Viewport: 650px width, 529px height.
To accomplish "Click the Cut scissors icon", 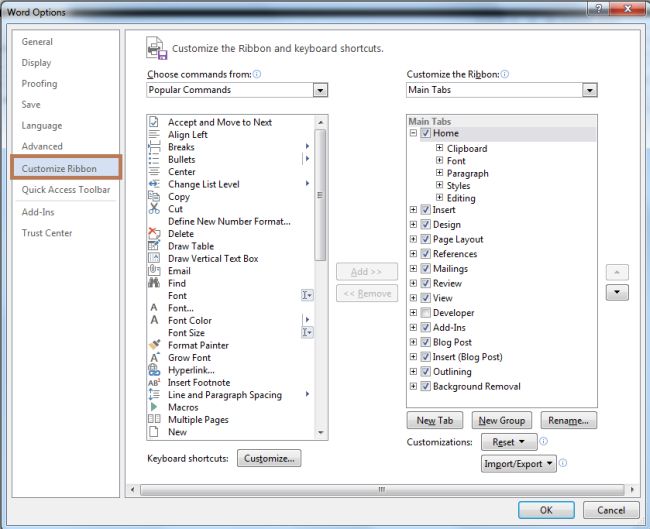I will pos(154,209).
